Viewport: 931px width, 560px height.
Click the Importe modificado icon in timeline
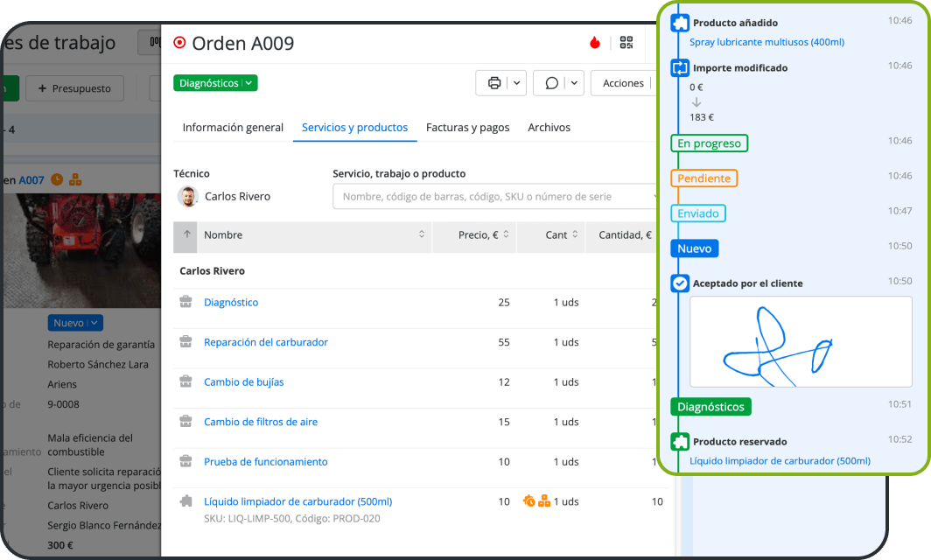pos(680,67)
